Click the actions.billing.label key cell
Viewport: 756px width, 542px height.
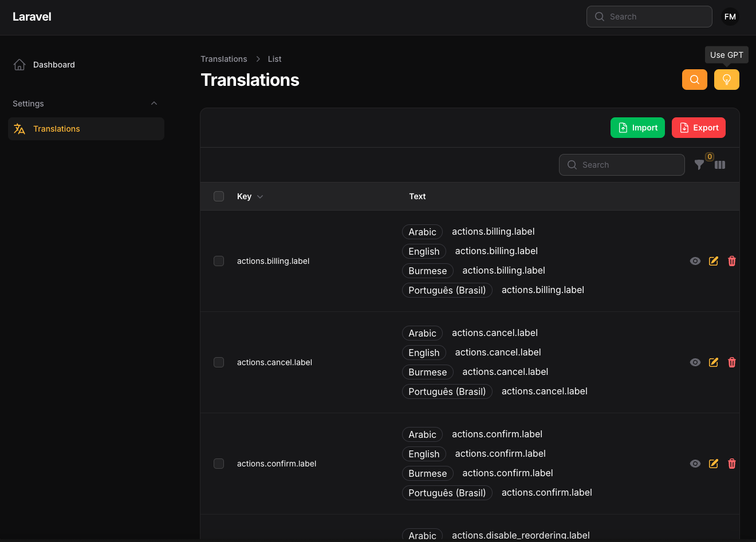[273, 261]
